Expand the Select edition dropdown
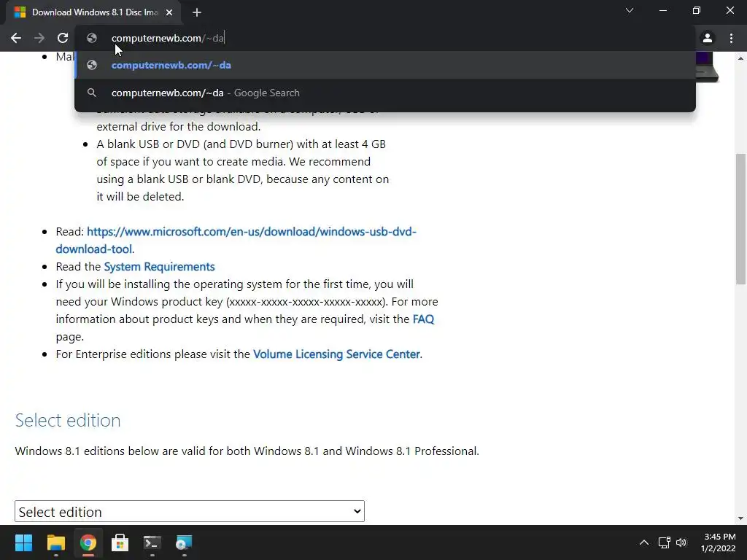747x560 pixels. coord(190,511)
